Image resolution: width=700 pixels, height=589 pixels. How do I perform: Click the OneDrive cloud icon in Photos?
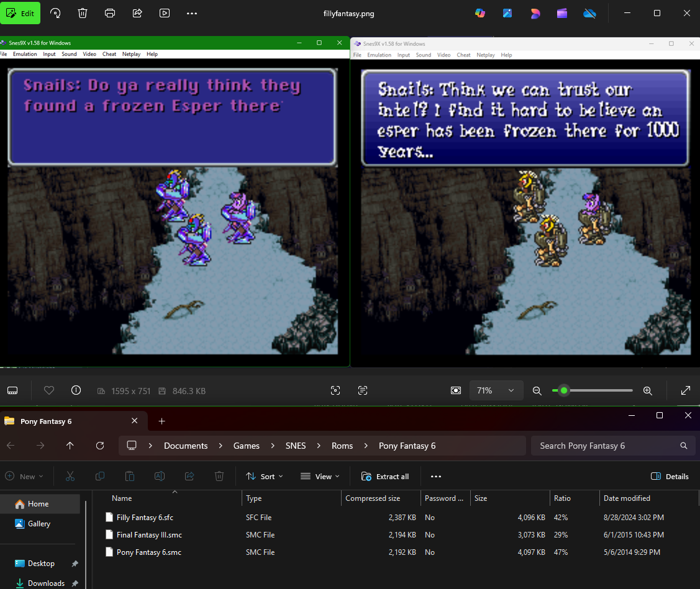[589, 14]
